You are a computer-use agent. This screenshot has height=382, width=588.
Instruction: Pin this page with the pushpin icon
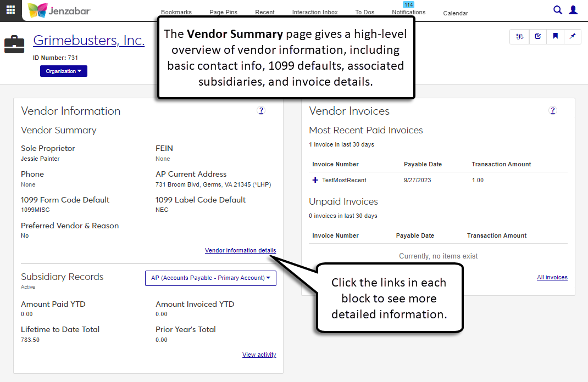573,36
